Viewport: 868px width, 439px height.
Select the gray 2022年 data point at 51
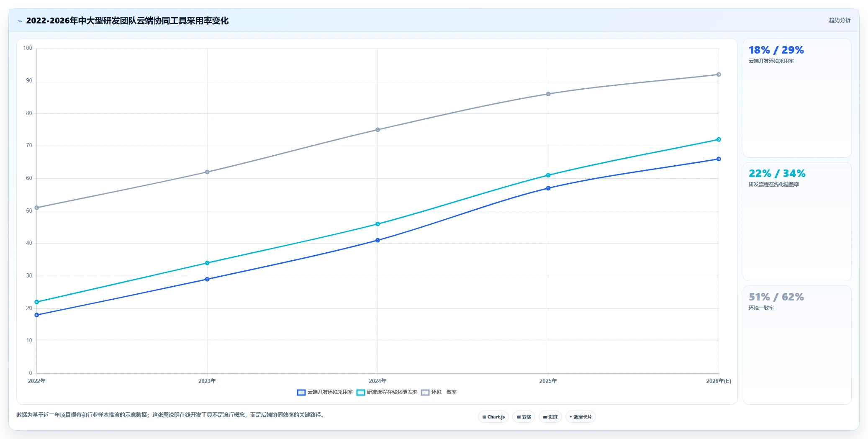(37, 208)
